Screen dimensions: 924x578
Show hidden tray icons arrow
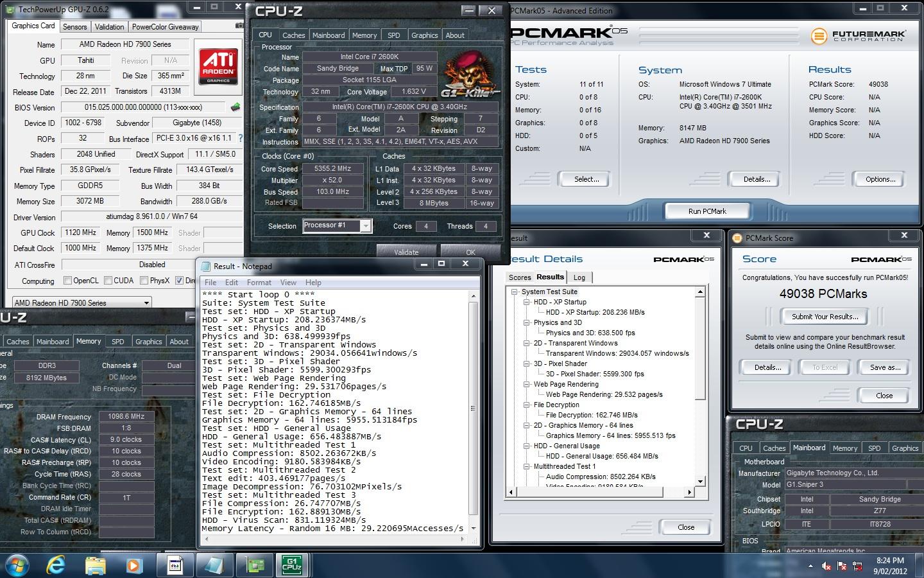pos(810,566)
